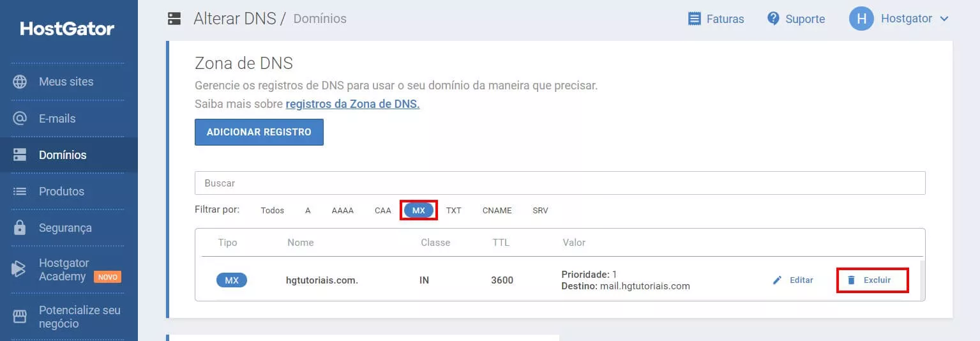The image size is (980, 341).
Task: Click the at-sign icon beside E-mails
Action: (20, 118)
